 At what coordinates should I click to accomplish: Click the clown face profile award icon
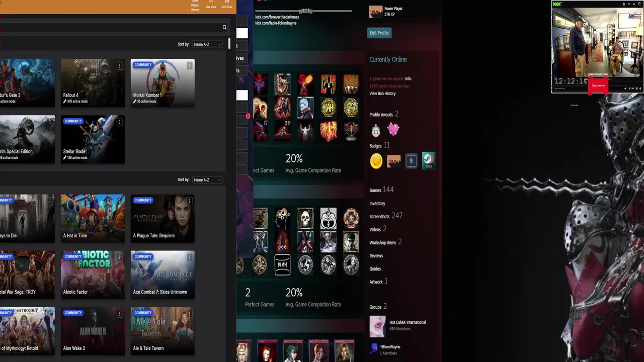376,131
